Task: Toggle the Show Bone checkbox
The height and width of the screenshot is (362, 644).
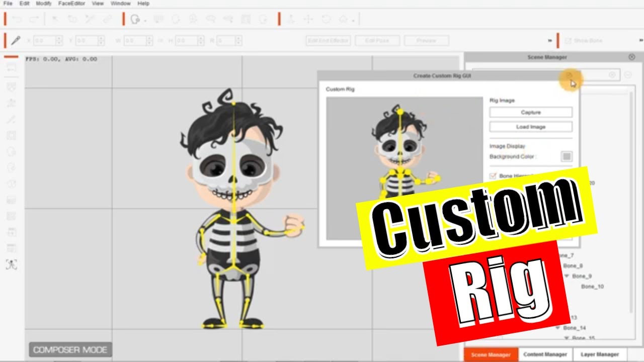Action: [569, 41]
